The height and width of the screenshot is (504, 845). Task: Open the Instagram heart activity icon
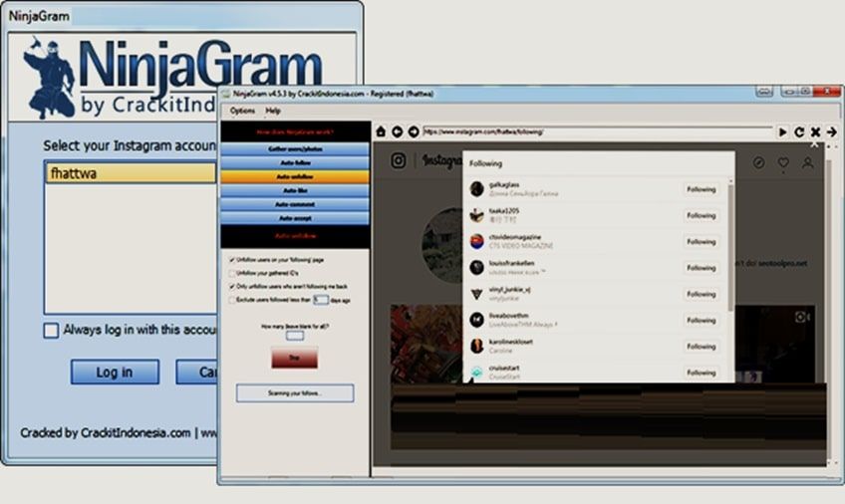click(x=783, y=162)
